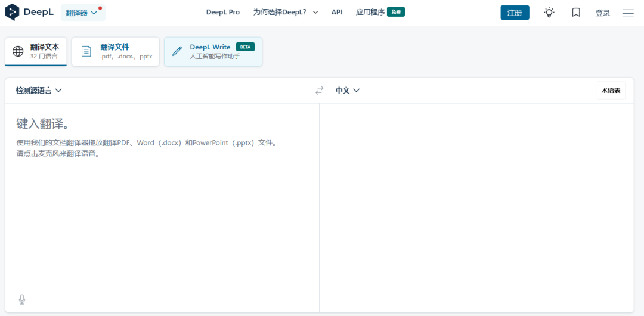Click the DeepL logo icon
This screenshot has height=316, width=644.
click(13, 13)
